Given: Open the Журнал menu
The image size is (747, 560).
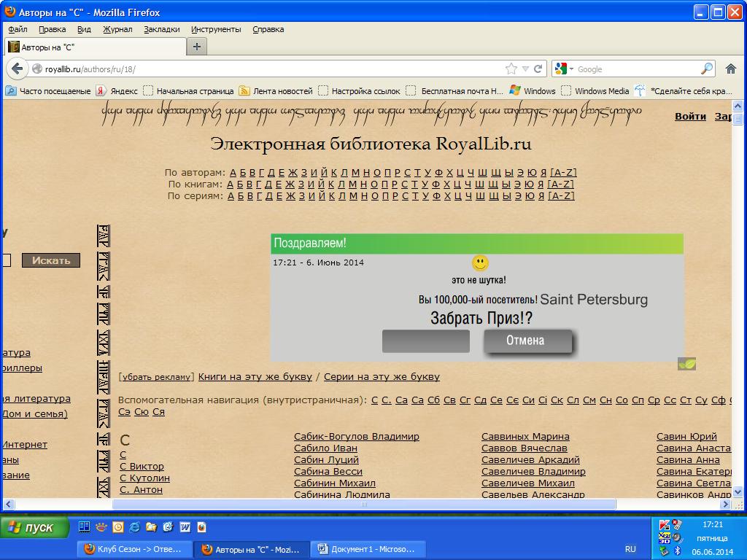Looking at the screenshot, I should click(x=117, y=29).
